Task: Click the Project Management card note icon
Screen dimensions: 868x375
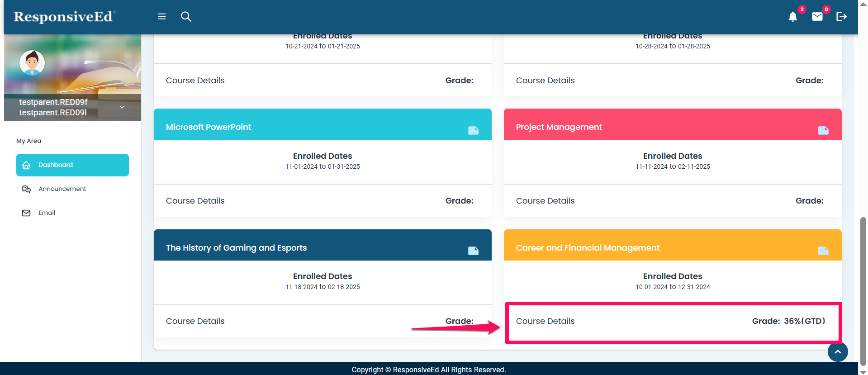Action: pyautogui.click(x=823, y=131)
